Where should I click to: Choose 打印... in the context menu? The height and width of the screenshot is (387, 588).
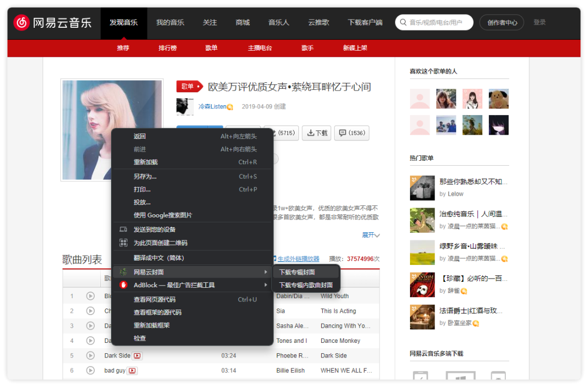(x=192, y=189)
